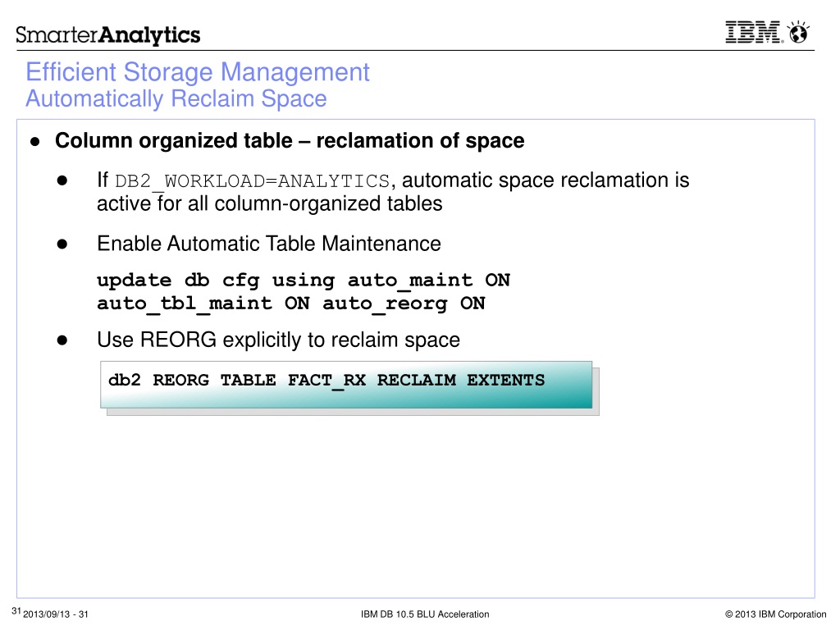Click the code text 'DB2_WORKLOAD=ANALYTICS'
The image size is (840, 630).
(x=253, y=181)
